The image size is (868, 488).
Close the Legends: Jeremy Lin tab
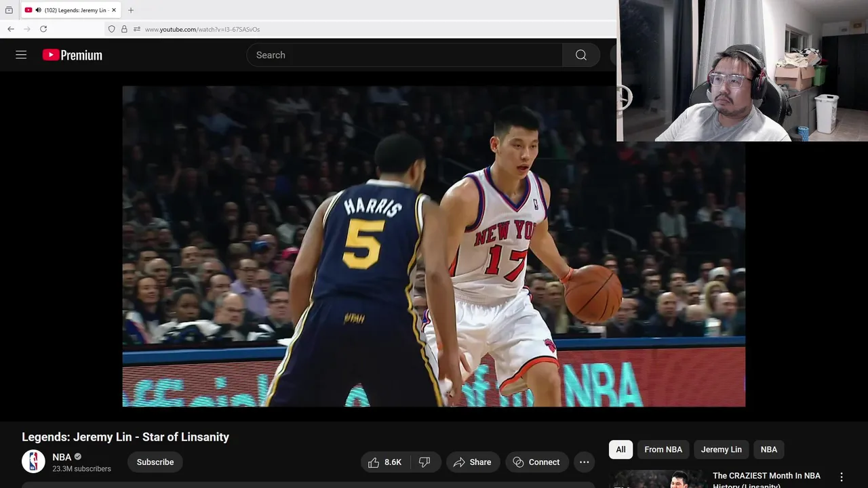pyautogui.click(x=114, y=10)
